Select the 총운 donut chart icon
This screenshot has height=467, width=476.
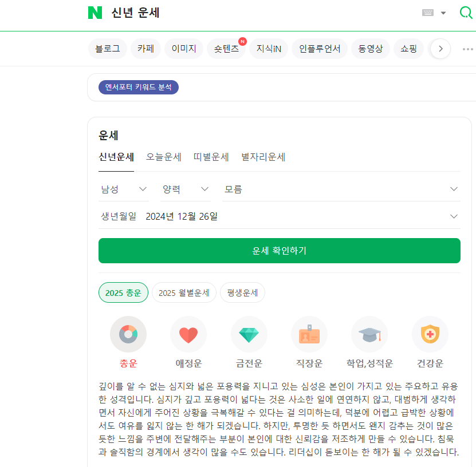[x=128, y=334]
